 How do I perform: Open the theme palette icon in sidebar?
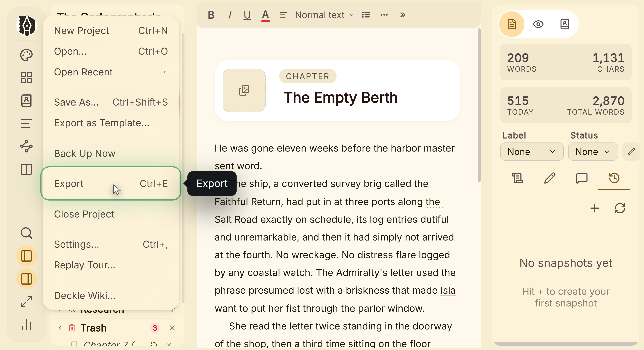tap(26, 55)
